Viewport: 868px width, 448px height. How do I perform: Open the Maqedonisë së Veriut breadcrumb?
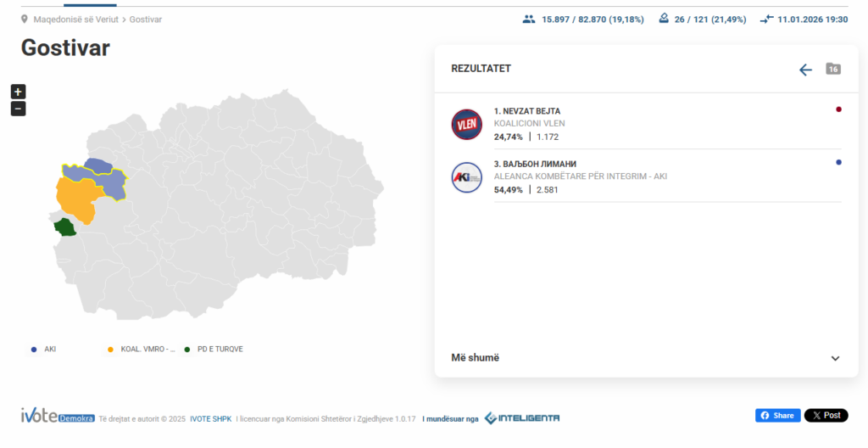point(75,19)
